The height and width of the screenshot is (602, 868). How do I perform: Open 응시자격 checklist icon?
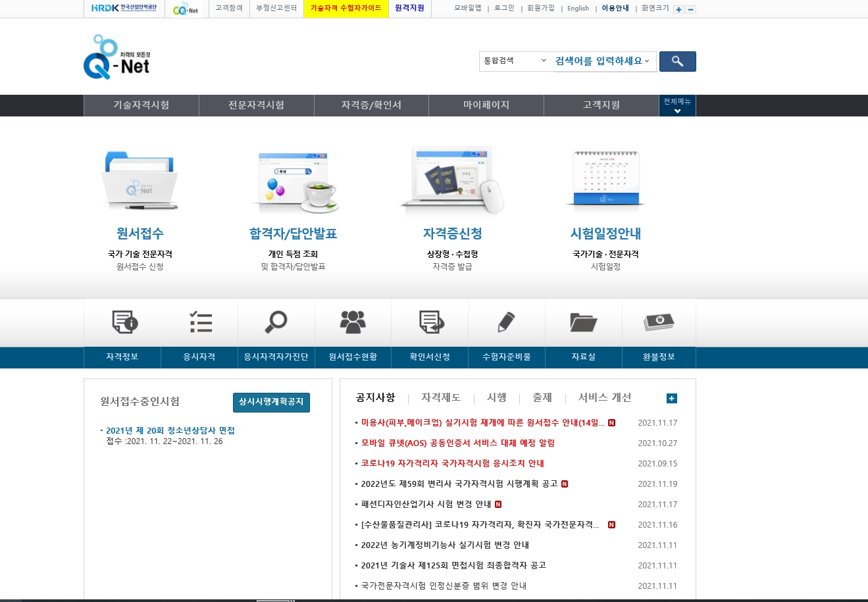coord(199,322)
